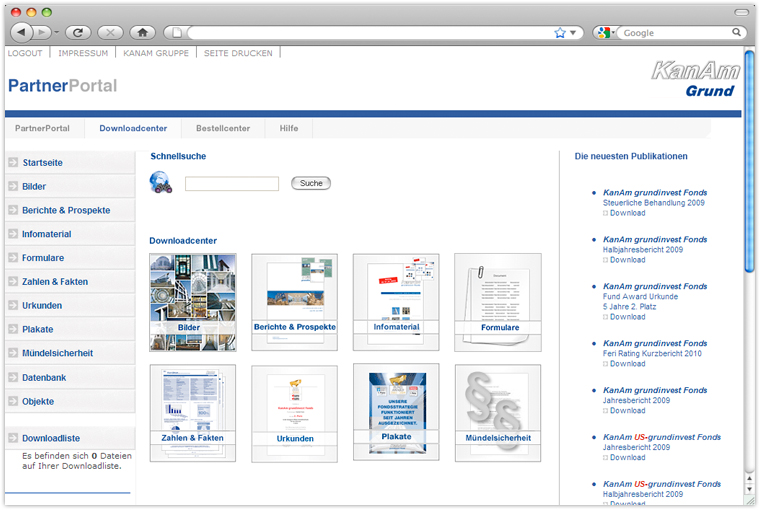Viewport: 760px width, 510px height.
Task: Switch to the Bestellcenter tab
Action: pos(222,129)
